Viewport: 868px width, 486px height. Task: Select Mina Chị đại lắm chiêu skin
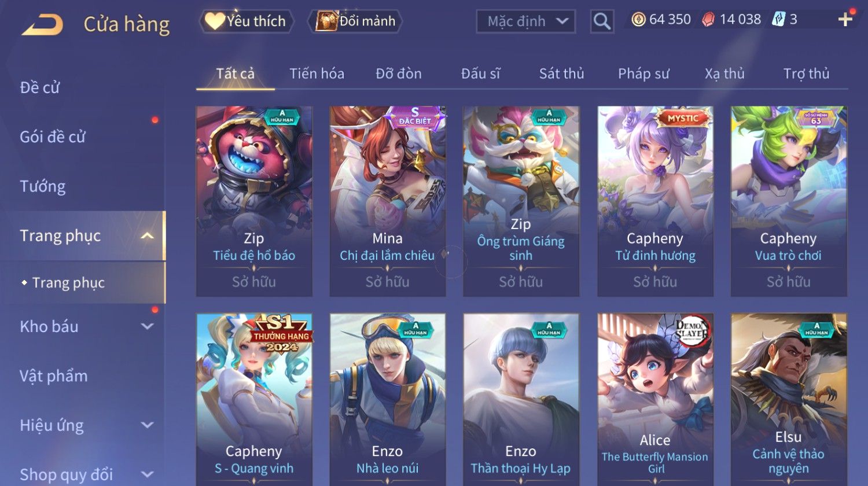click(x=387, y=201)
